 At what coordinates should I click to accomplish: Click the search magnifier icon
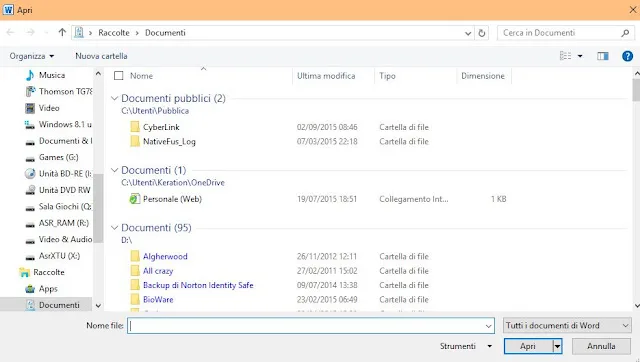tap(625, 33)
